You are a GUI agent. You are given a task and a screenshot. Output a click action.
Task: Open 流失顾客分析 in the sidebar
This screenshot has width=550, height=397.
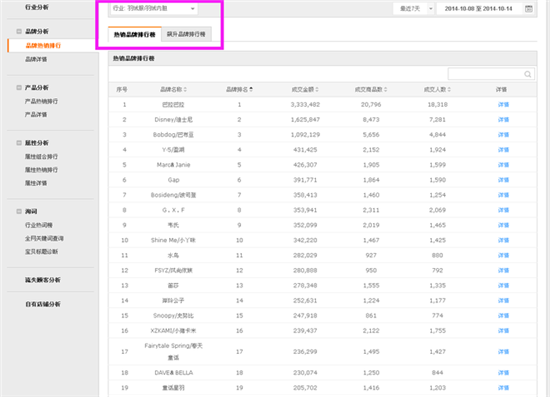[x=43, y=280]
